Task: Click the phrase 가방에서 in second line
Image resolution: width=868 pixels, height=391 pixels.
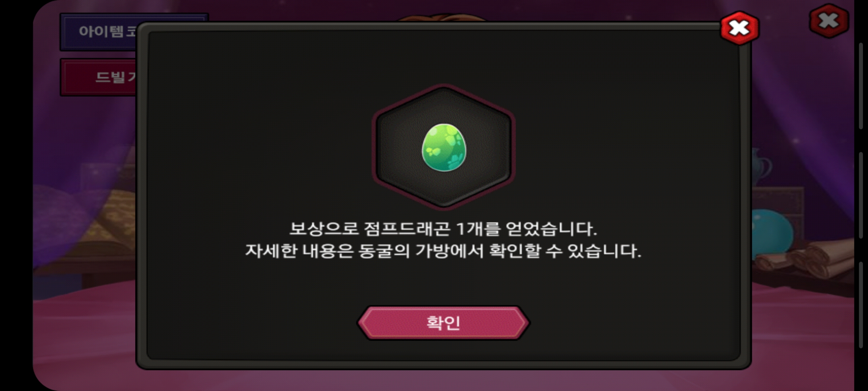Action: pyautogui.click(x=450, y=251)
